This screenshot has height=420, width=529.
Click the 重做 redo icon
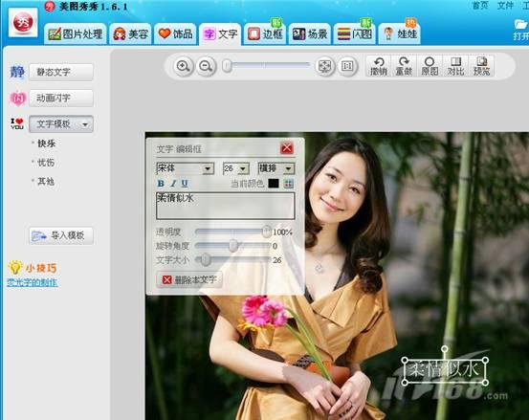click(404, 66)
